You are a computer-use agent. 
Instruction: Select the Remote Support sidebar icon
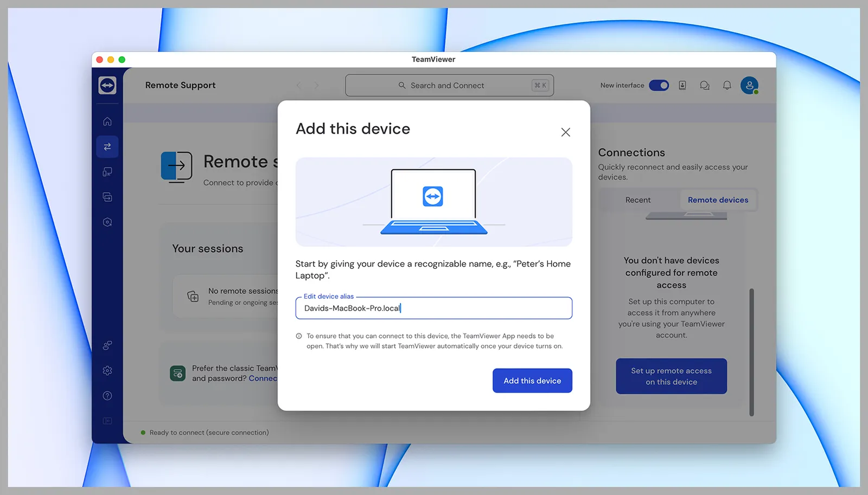pos(107,146)
